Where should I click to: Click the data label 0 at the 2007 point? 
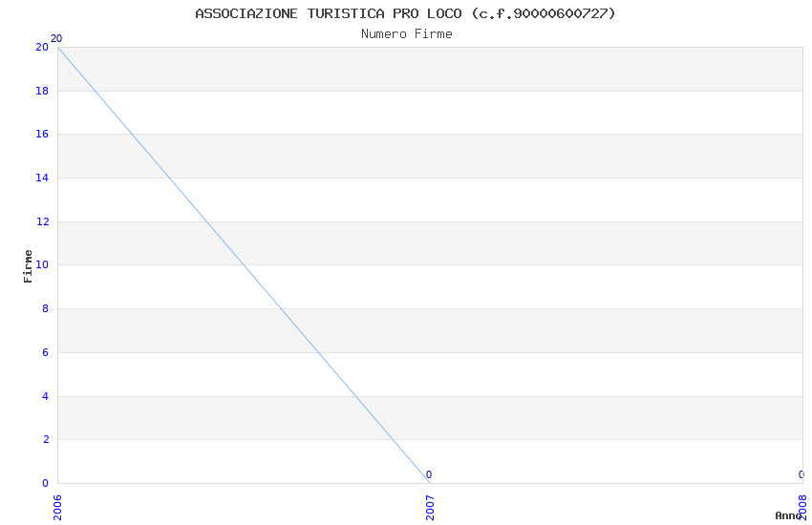coord(429,474)
